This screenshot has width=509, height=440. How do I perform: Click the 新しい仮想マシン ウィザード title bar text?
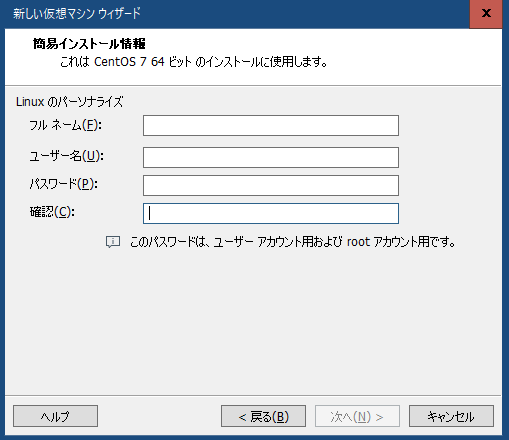[x=77, y=14]
